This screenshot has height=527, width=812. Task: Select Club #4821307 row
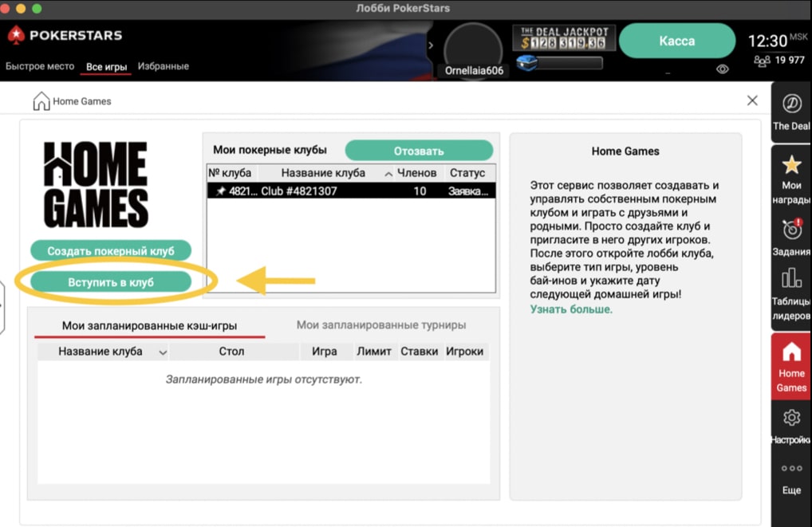coord(351,191)
